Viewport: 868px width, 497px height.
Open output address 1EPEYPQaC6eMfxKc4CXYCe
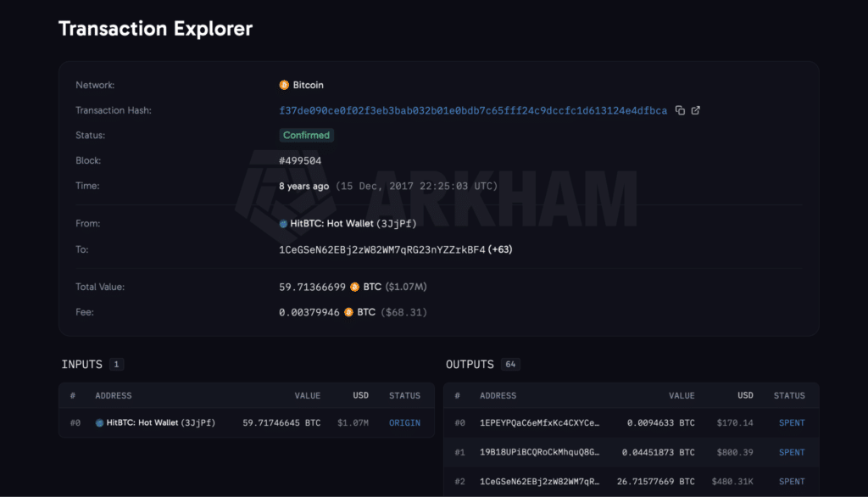[x=540, y=422]
